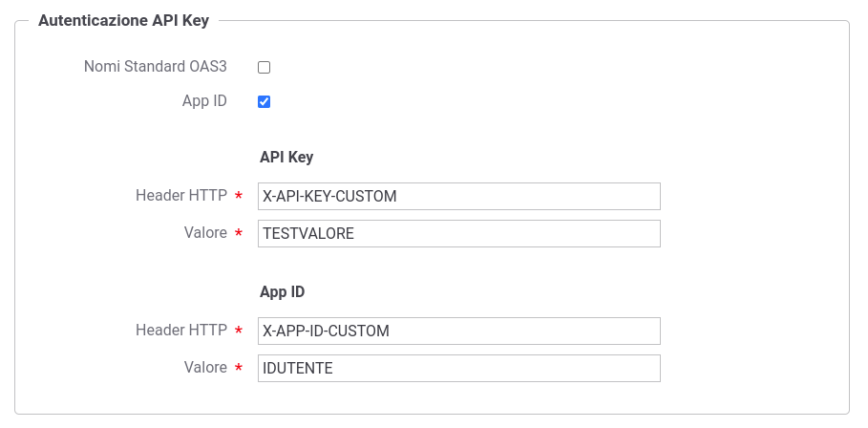
Task: Click the bold App ID subsection heading
Action: (x=283, y=291)
